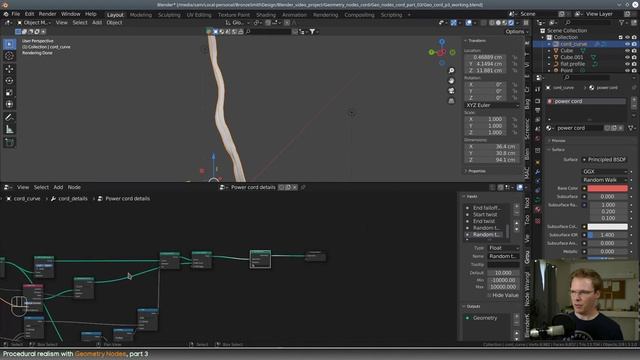Open the XYZ Euler rotation mode dropdown
The width and height of the screenshot is (640, 360).
(492, 105)
